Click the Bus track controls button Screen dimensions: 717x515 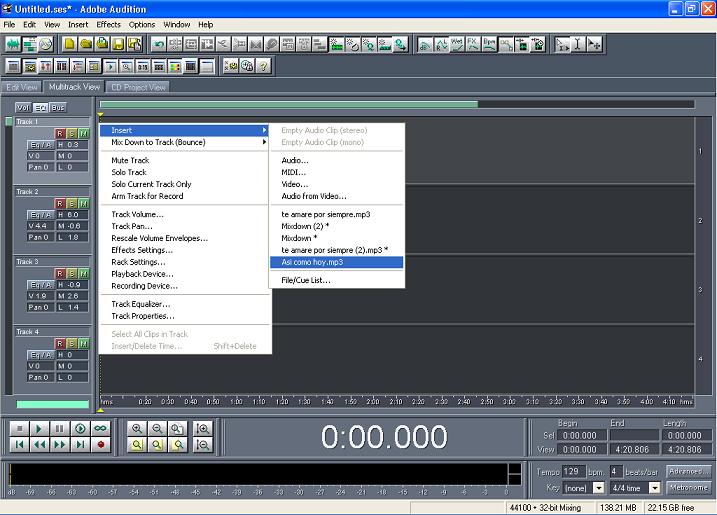pos(58,107)
